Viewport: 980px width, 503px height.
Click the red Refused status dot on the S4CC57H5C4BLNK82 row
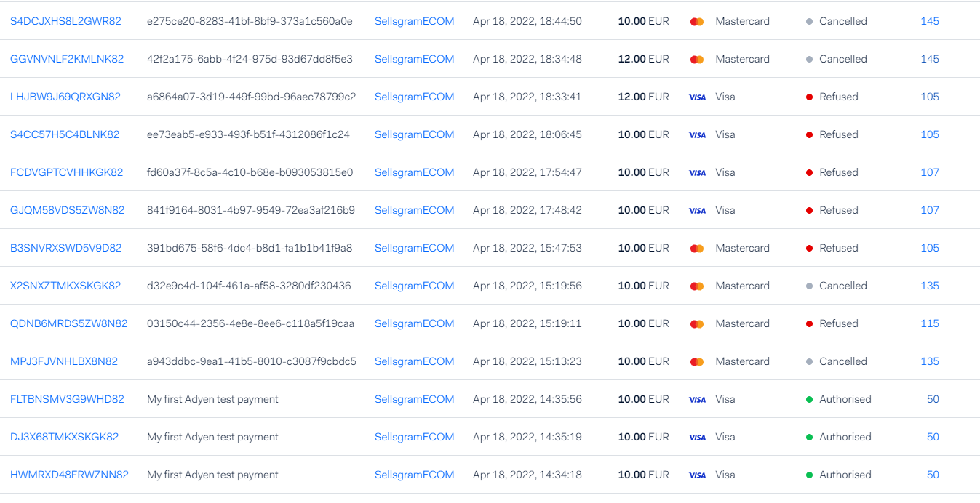[x=809, y=134]
